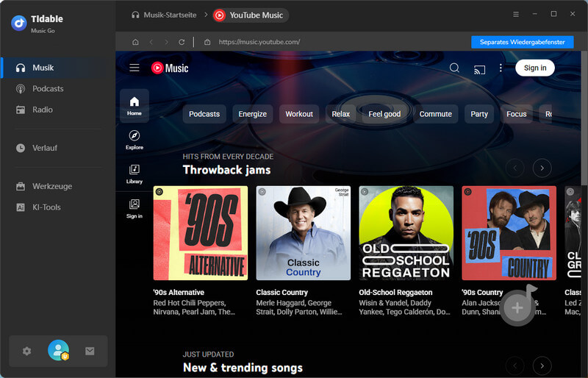
Task: Select the YouTube Music breadcrumb tab
Action: 251,15
